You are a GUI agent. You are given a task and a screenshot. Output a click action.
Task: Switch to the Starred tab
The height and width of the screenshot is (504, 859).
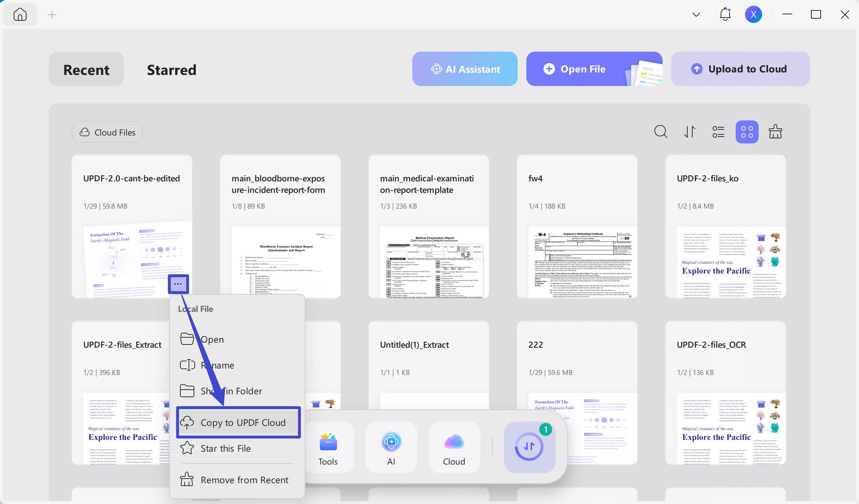point(171,70)
